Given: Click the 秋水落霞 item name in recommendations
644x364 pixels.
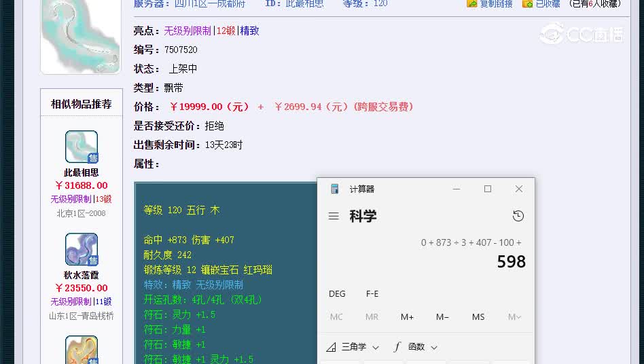Looking at the screenshot, I should point(82,275).
